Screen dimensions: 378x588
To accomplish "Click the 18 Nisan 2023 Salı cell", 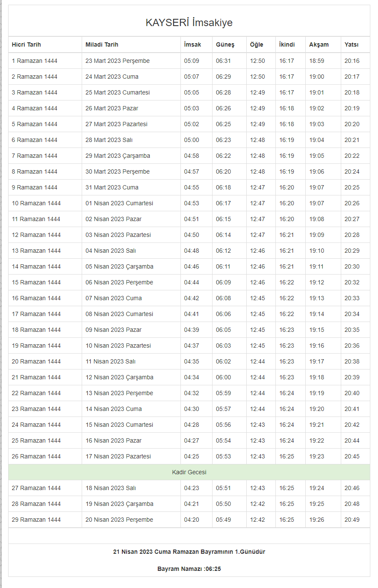I will pyautogui.click(x=111, y=488).
